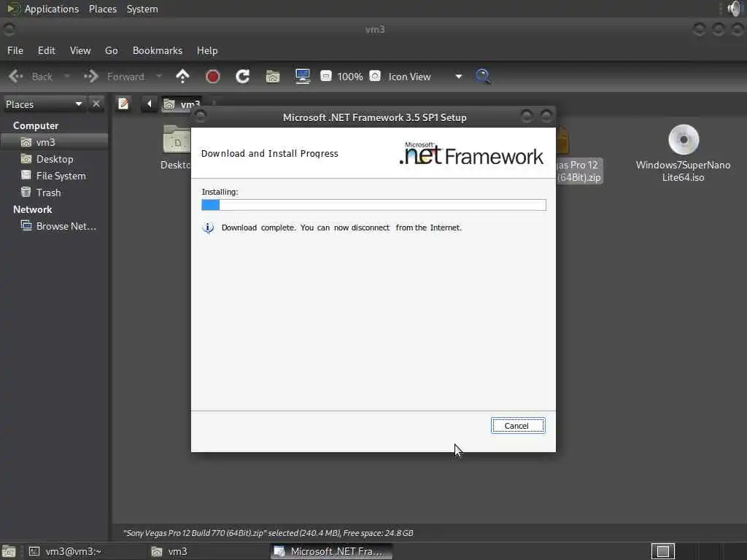Viewport: 747px width, 560px height.
Task: Close the Places side pane
Action: [x=96, y=104]
